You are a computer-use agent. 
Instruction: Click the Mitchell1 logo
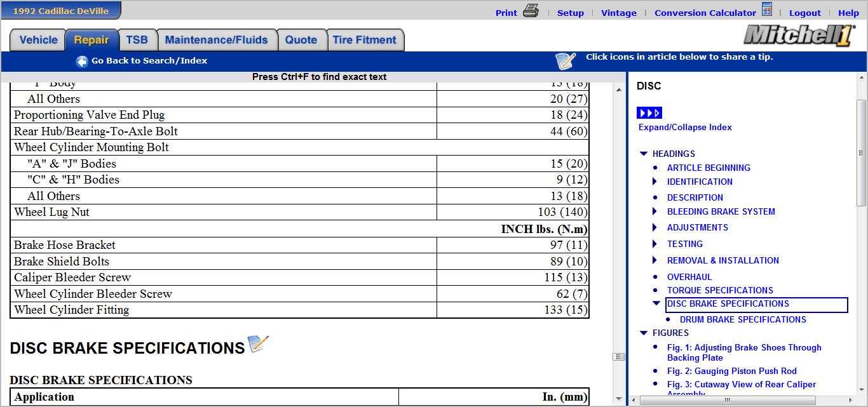pos(800,36)
